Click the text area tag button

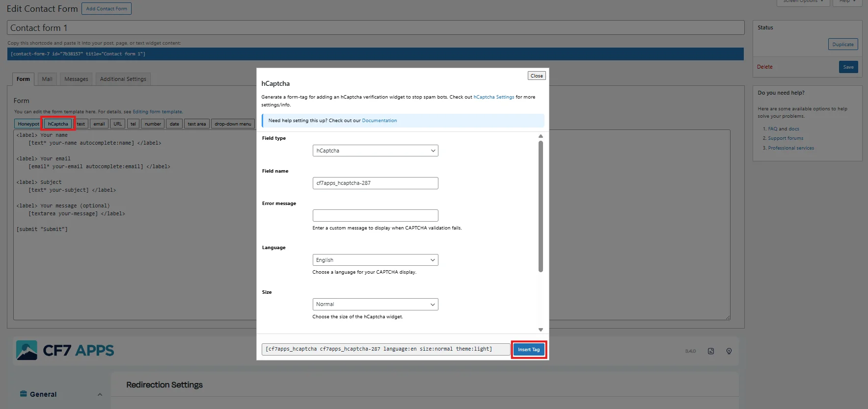pos(197,124)
